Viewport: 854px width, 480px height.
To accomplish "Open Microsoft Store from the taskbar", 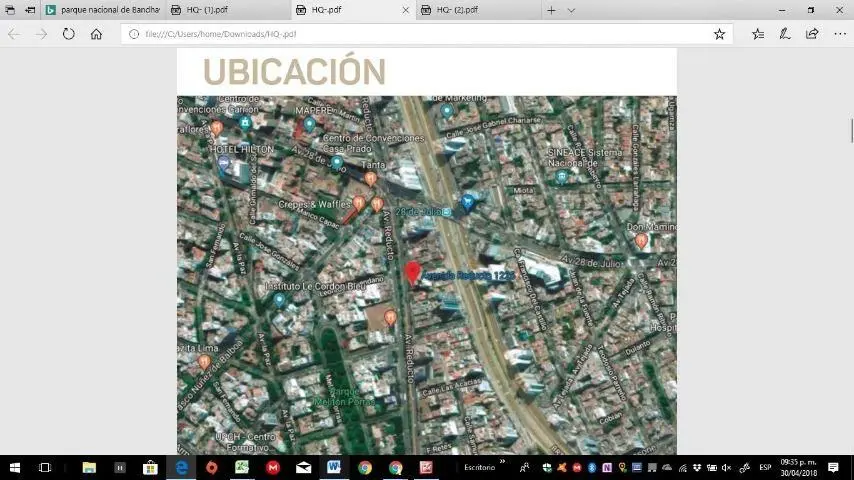I will pos(150,467).
